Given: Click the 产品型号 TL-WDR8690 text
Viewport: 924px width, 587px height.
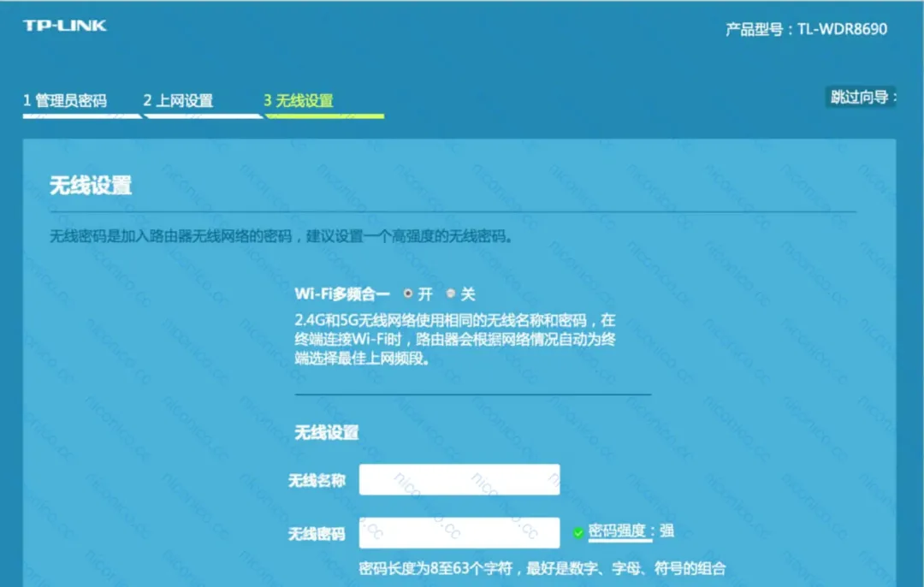Looking at the screenshot, I should 806,29.
